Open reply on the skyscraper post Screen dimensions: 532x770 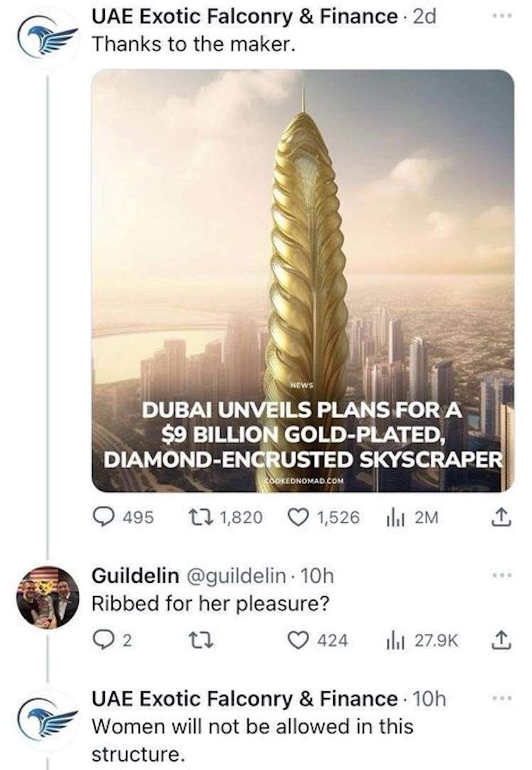pos(101,518)
